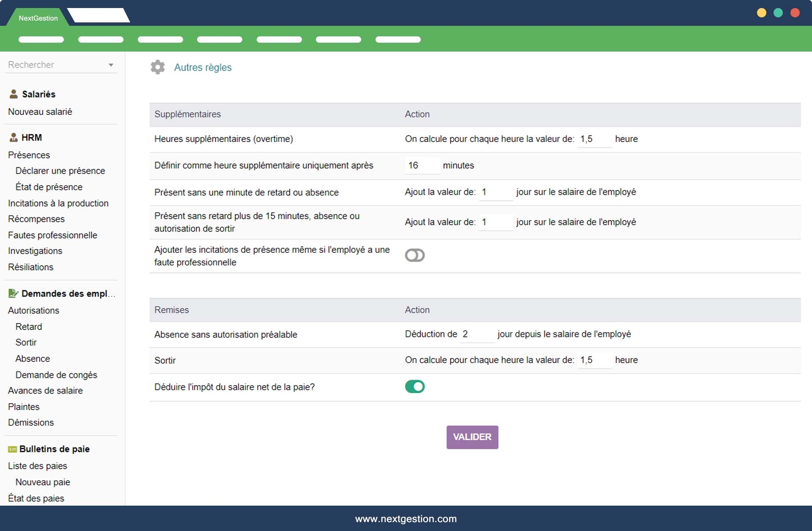
Task: Click the Demandes des employés pencil icon
Action: pos(14,293)
